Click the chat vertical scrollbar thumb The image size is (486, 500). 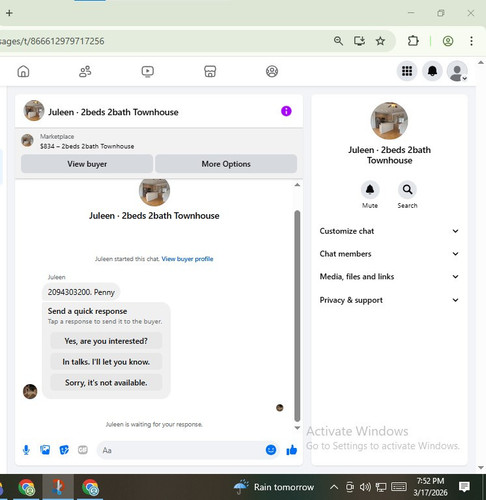click(x=297, y=316)
